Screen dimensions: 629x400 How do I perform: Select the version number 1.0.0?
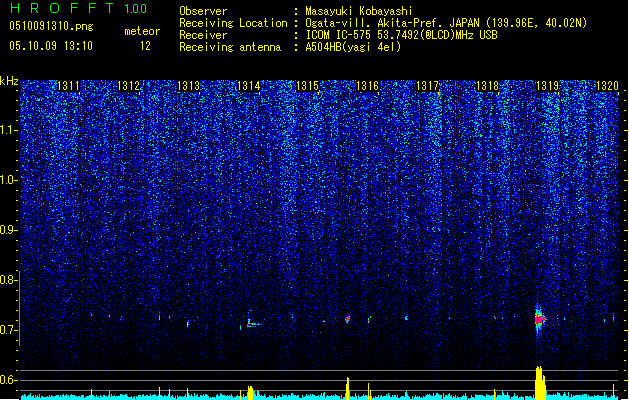(x=135, y=9)
